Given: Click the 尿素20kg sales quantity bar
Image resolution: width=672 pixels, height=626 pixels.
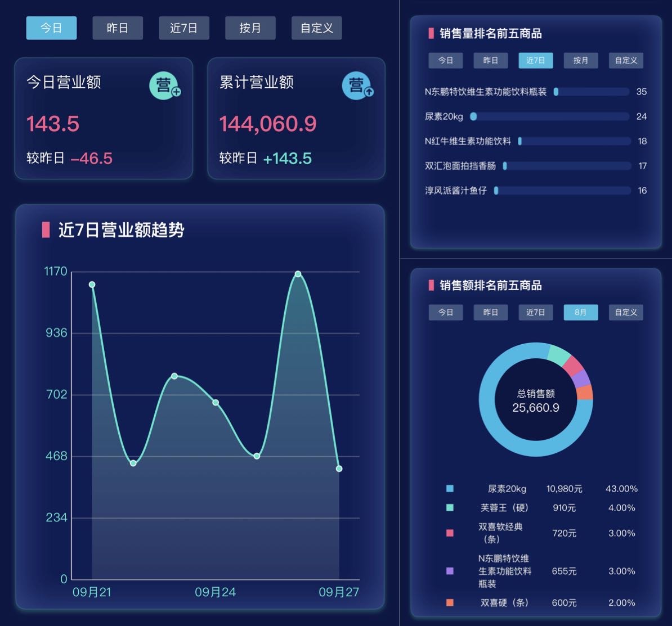Looking at the screenshot, I should 550,116.
